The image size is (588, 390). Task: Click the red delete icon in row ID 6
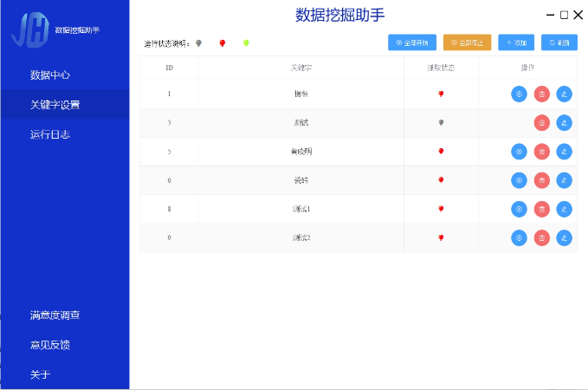[542, 180]
